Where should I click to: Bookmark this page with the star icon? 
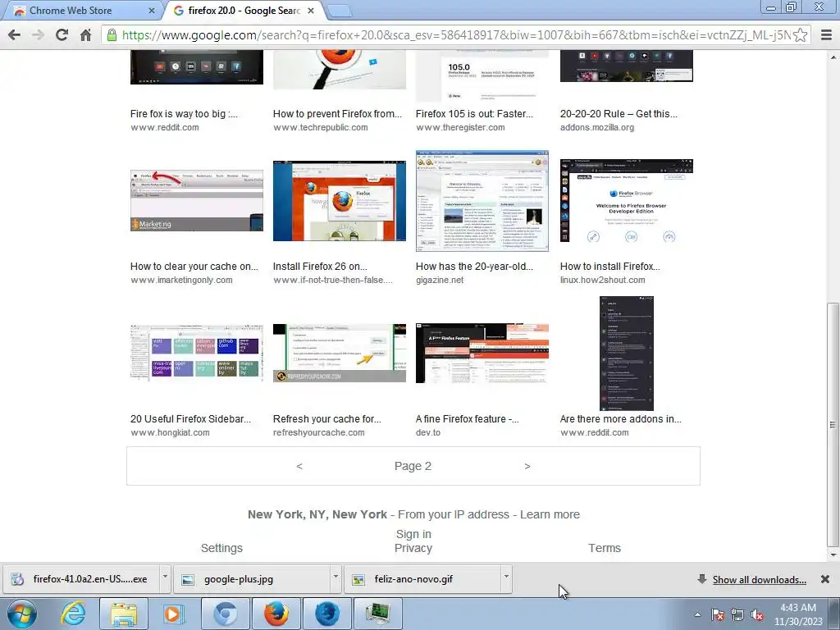(800, 35)
